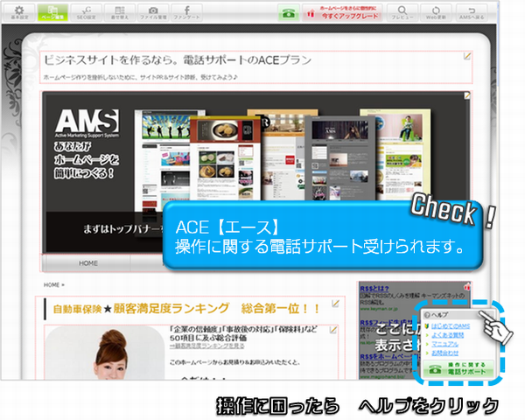Open the プレビュー magnifier toolbar button
The width and height of the screenshot is (525, 420).
tap(402, 13)
